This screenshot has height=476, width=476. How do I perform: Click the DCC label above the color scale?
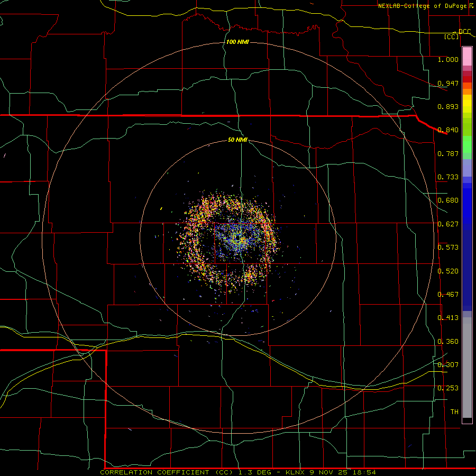[x=464, y=32]
